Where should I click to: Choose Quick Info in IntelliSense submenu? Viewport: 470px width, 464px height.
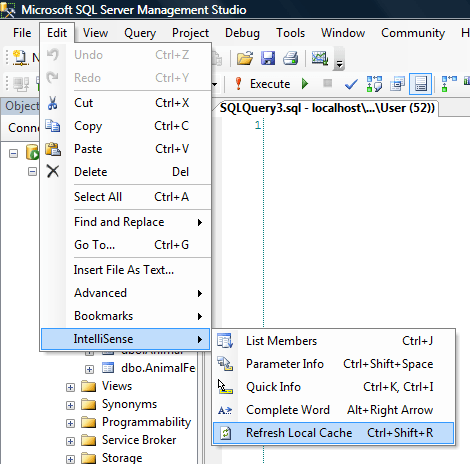coord(334,387)
